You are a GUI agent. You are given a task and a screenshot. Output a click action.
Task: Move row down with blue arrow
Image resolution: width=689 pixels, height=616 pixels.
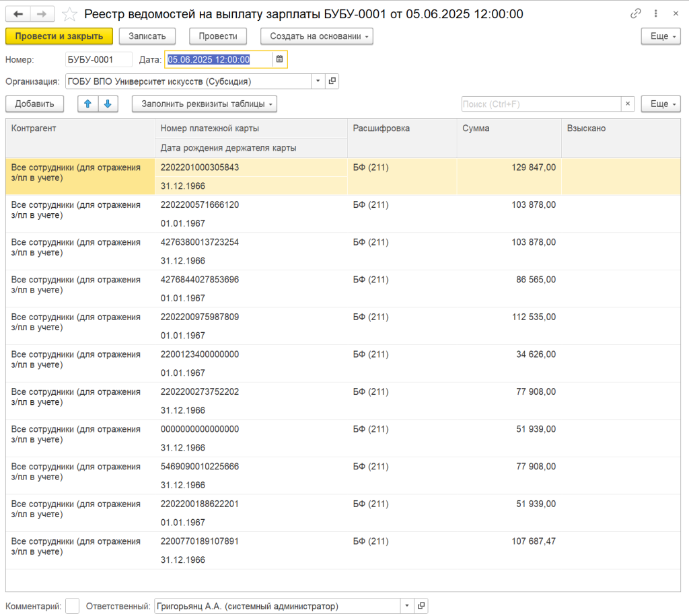[108, 104]
